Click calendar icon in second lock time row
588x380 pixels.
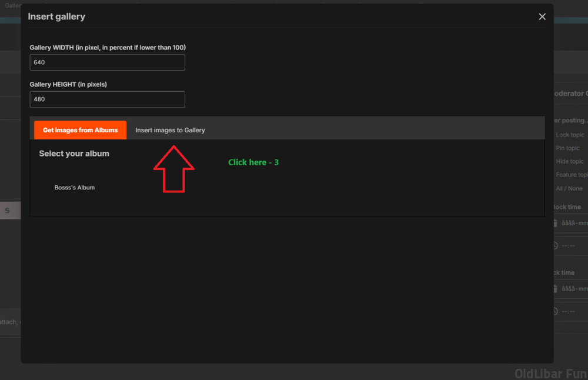click(556, 289)
